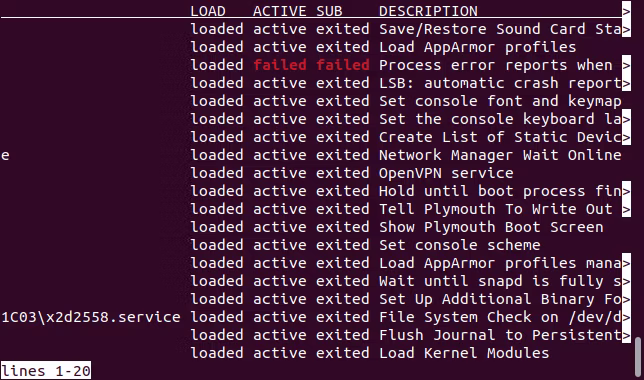Click the truncation arrow on Save/Restore Sound Card row
The width and height of the screenshot is (644, 380).
pyautogui.click(x=626, y=29)
